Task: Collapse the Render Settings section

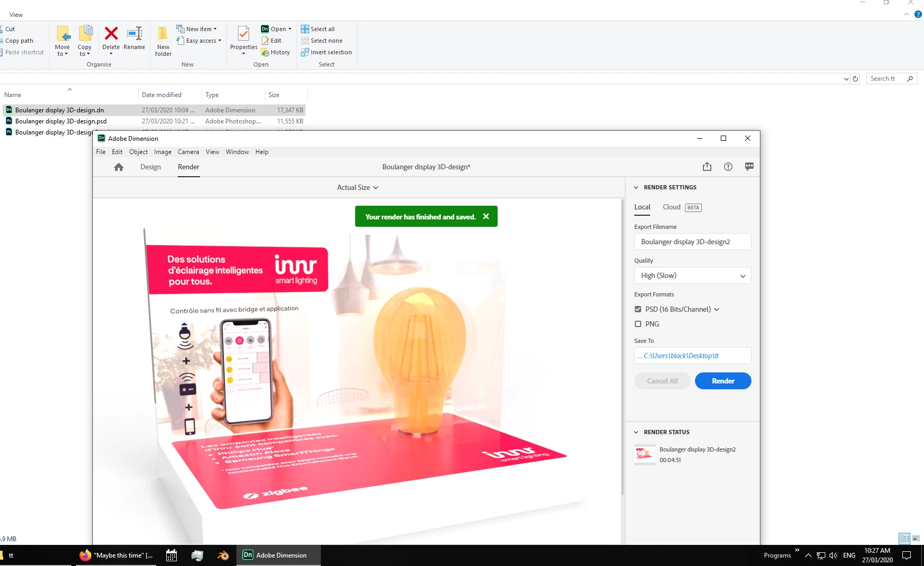Action: (x=636, y=187)
